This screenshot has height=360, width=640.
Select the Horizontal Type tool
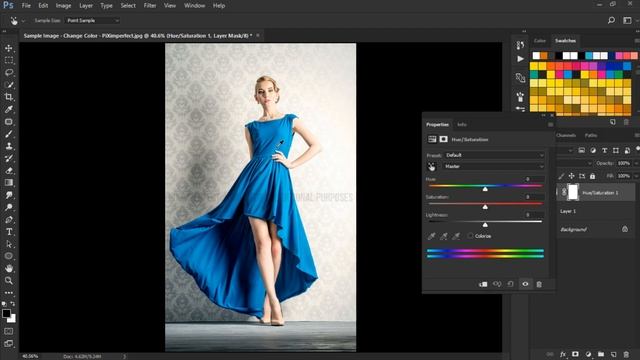[x=9, y=232]
